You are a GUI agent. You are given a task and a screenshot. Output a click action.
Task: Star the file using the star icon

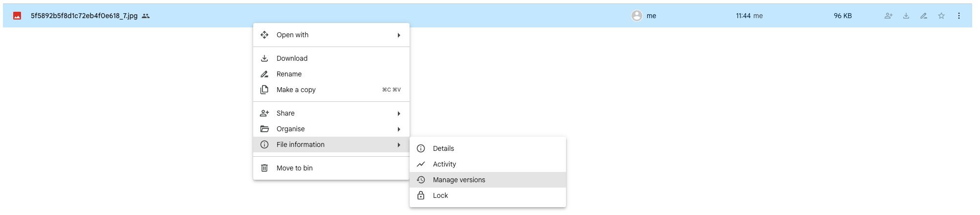click(941, 16)
